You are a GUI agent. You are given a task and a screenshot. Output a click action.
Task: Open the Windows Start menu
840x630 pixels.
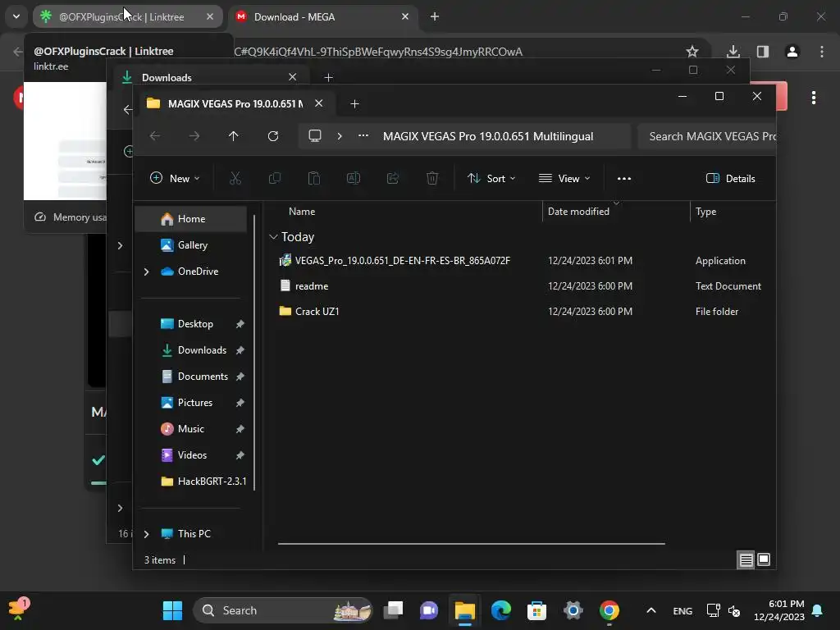point(172,610)
